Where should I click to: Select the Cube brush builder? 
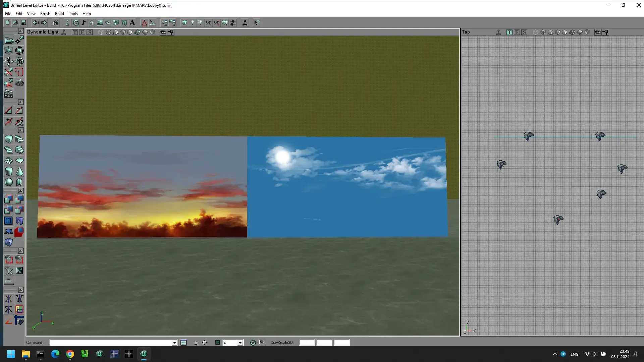point(9,139)
